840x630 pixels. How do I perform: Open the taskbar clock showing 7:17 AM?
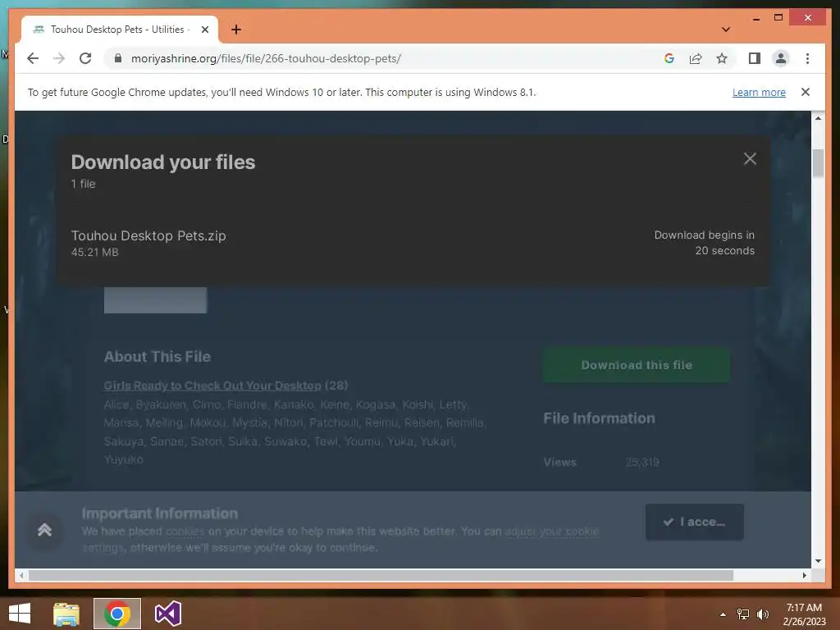[x=804, y=614]
